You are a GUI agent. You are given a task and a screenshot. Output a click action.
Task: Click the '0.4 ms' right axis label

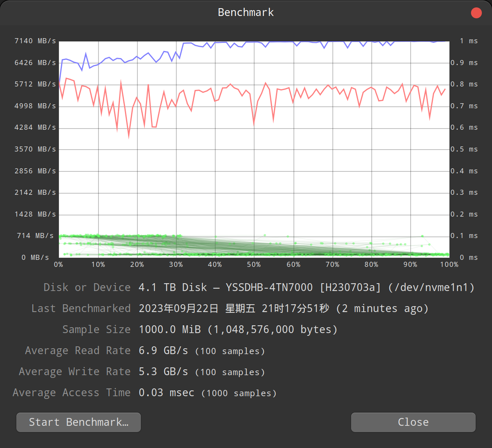tap(464, 171)
